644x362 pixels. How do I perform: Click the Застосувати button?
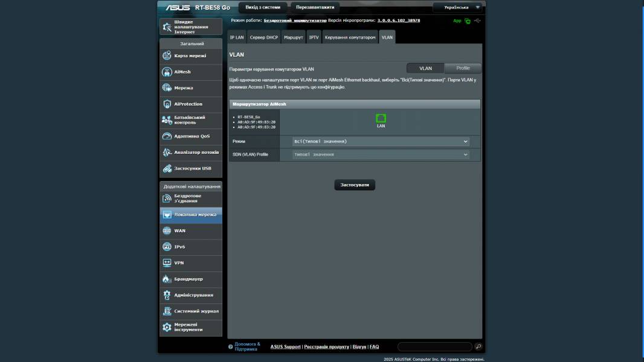(355, 185)
